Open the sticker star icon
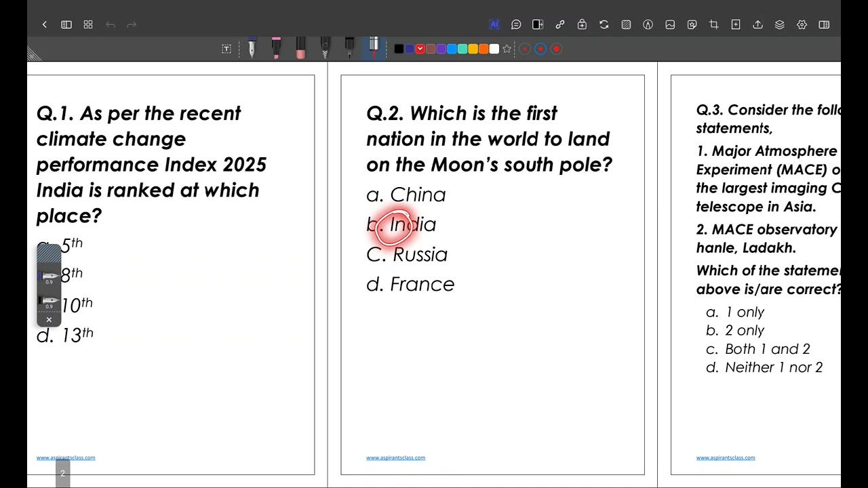The height and width of the screenshot is (488, 868). pos(692,24)
